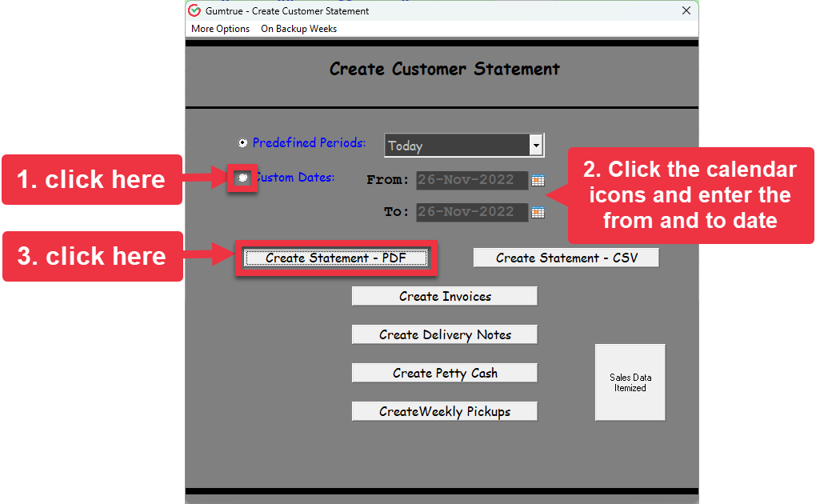Click the Gumtrue app logo icon
This screenshot has height=504, width=816.
194,10
